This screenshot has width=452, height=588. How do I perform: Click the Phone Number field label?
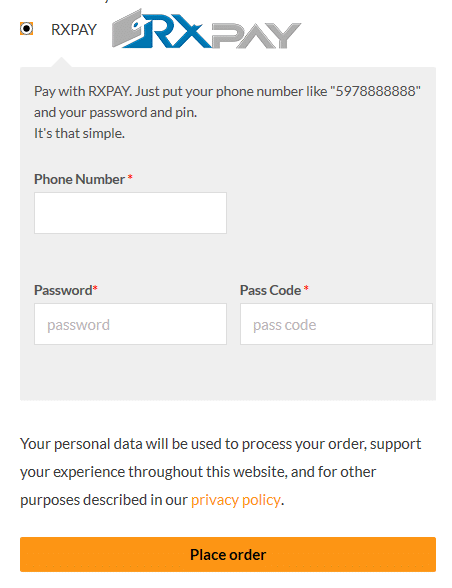coord(79,179)
